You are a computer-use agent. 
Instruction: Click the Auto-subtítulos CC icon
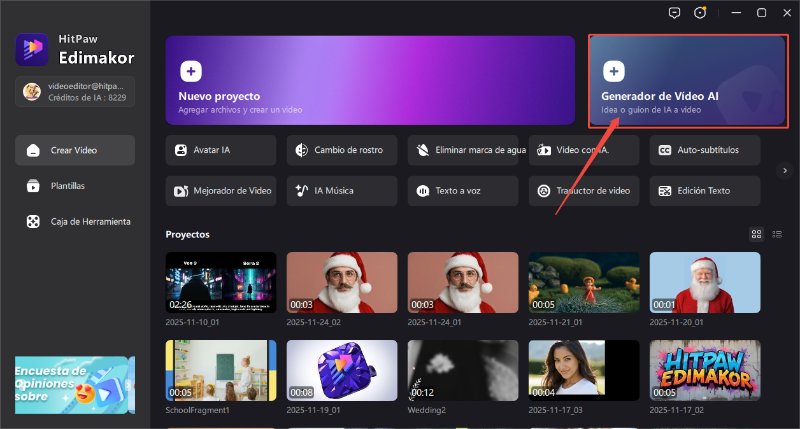tap(665, 150)
